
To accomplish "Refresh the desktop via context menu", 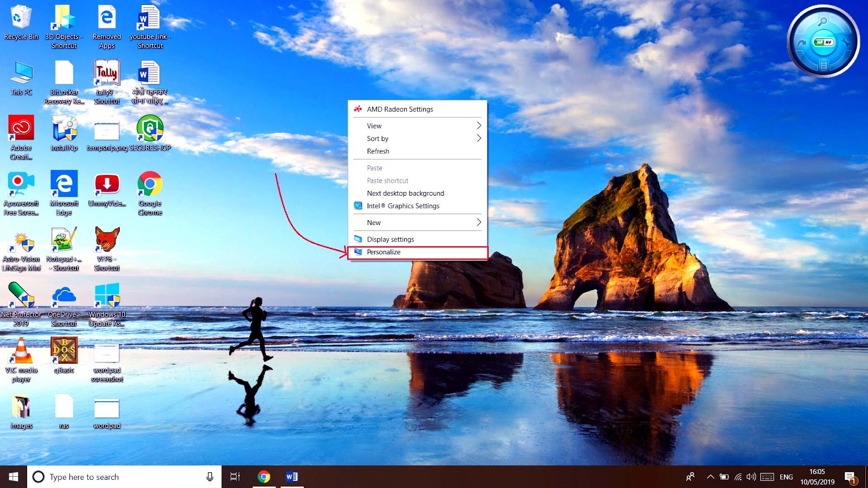I will (x=378, y=151).
